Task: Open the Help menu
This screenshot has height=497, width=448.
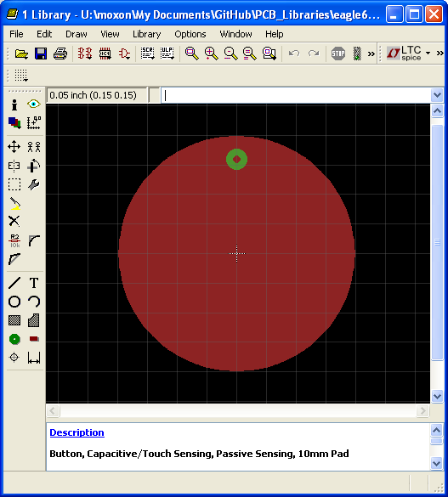Action: (275, 34)
